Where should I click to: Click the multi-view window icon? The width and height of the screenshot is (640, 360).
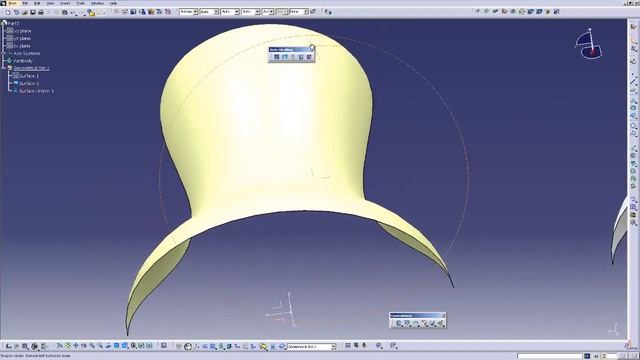coord(116,346)
